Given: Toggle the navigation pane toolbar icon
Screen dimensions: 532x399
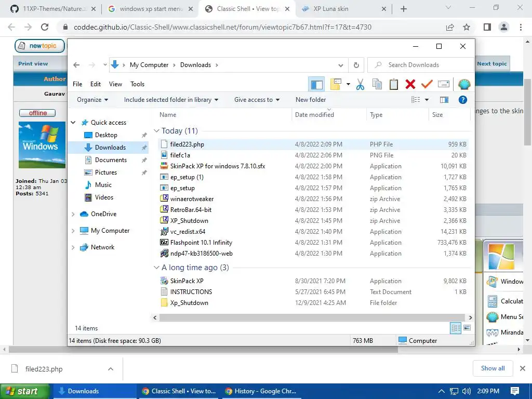Looking at the screenshot, I should (316, 84).
